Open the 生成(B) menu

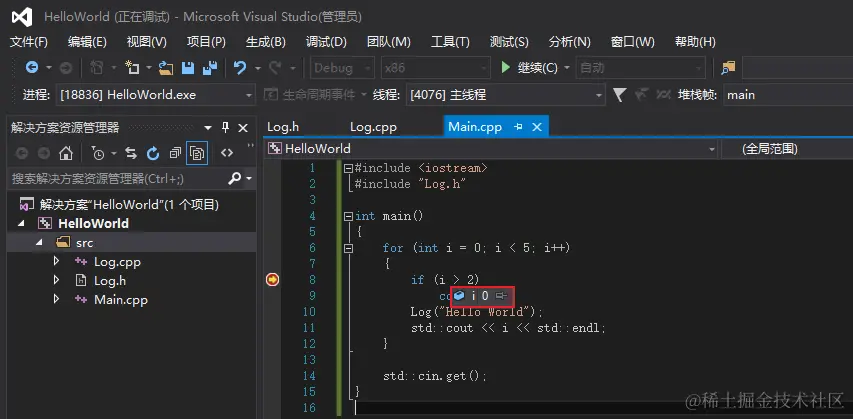(x=265, y=42)
